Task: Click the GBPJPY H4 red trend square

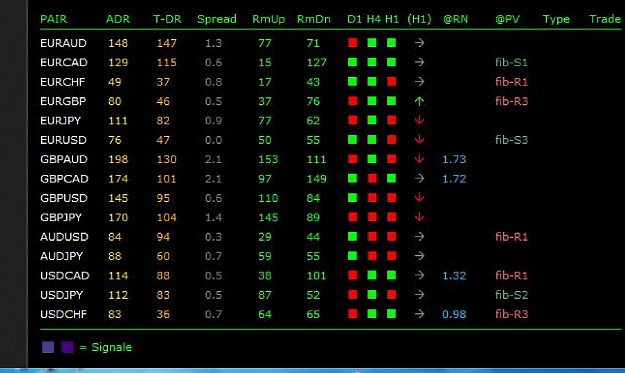Action: (372, 217)
